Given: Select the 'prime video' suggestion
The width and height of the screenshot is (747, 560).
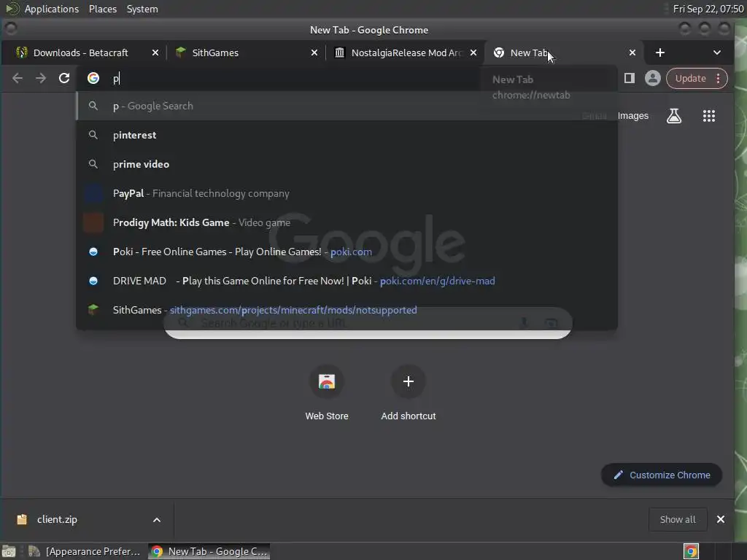Looking at the screenshot, I should coord(347,164).
